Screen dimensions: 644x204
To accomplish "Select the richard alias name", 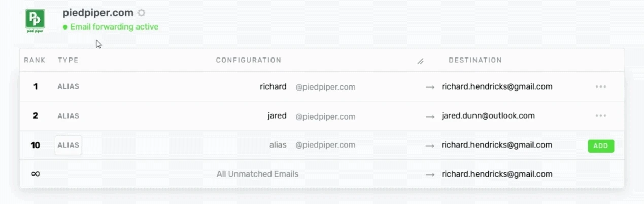I will point(273,86).
